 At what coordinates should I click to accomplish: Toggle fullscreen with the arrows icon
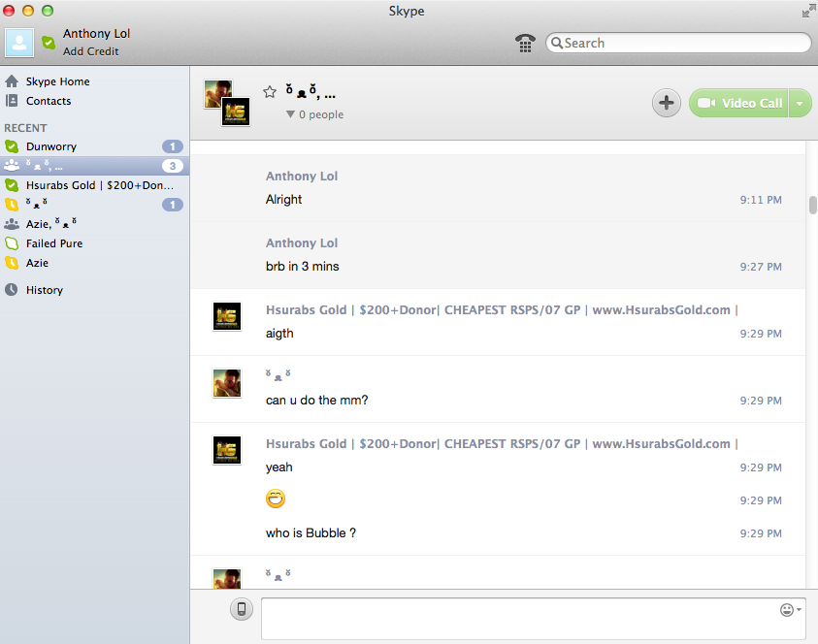(809, 11)
